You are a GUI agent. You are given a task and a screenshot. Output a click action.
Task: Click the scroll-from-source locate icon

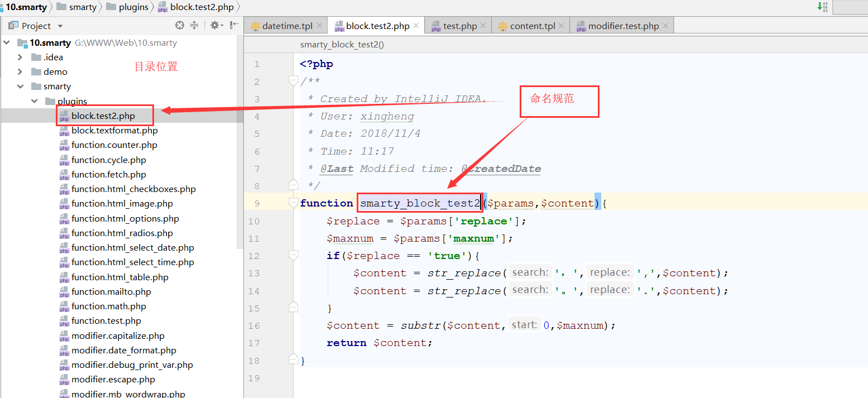179,25
